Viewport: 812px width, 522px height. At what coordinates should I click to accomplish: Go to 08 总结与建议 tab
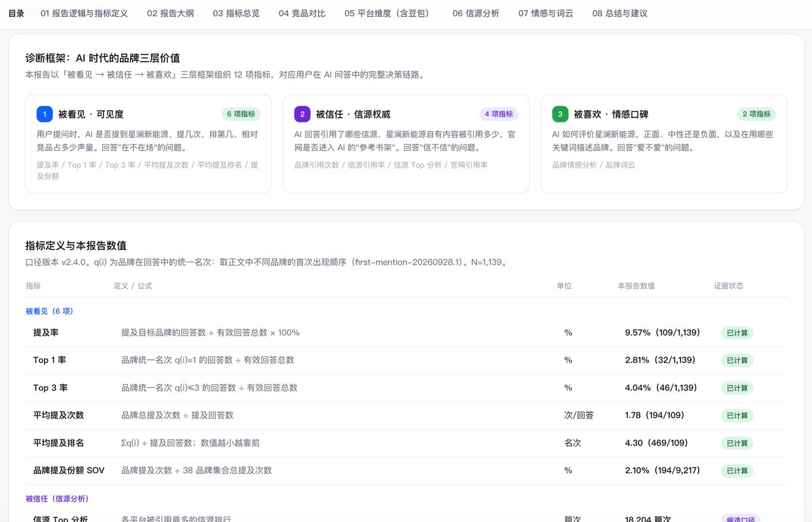tap(619, 13)
